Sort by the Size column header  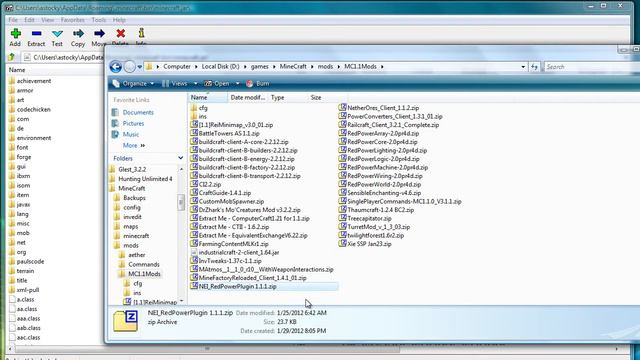pos(327,98)
